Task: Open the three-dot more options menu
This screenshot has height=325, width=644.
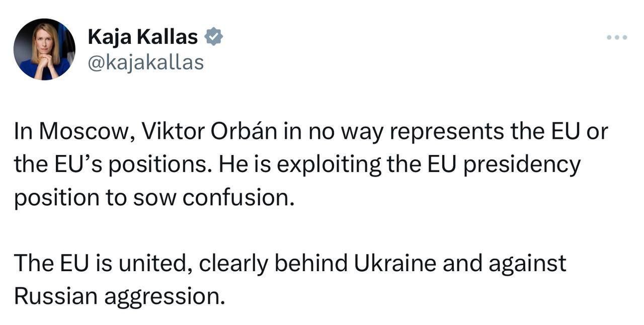Action: pos(617,37)
